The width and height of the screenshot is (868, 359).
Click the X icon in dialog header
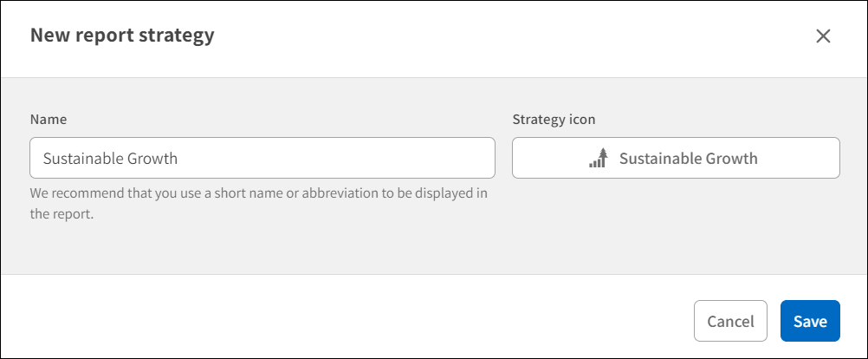(823, 36)
